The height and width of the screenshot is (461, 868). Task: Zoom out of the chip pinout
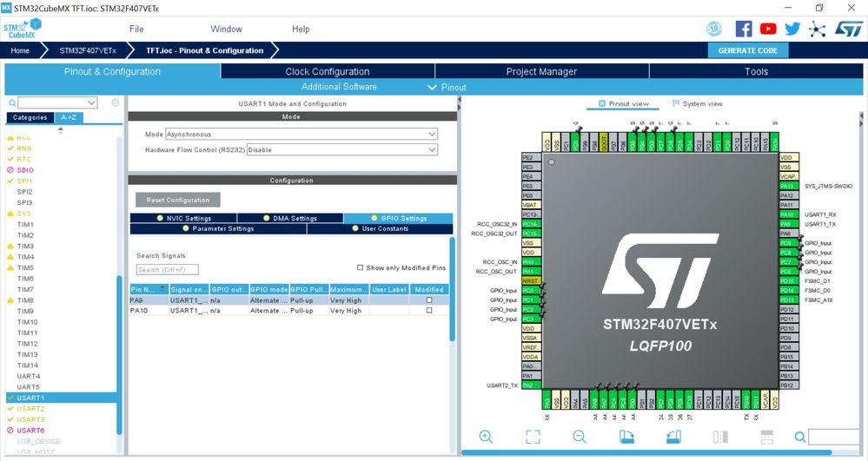coord(580,437)
